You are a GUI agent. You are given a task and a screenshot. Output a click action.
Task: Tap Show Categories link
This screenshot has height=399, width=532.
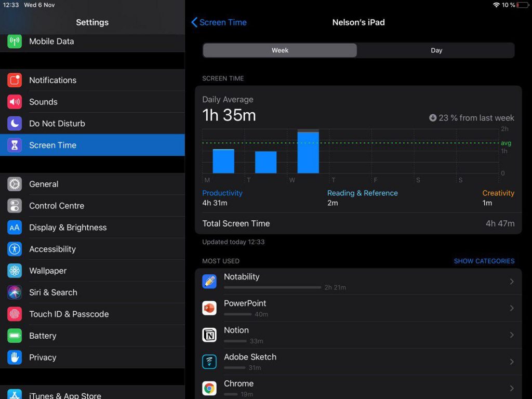click(484, 261)
